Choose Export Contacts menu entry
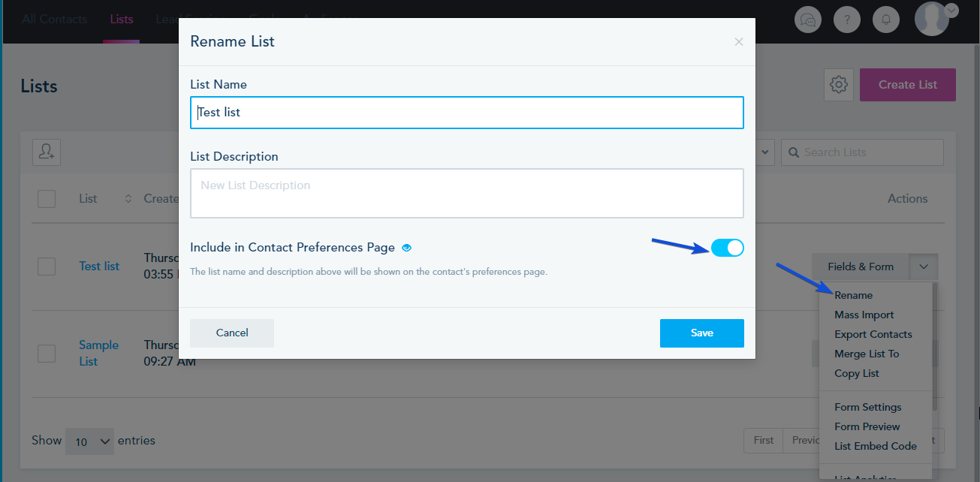The width and height of the screenshot is (980, 482). pos(873,334)
